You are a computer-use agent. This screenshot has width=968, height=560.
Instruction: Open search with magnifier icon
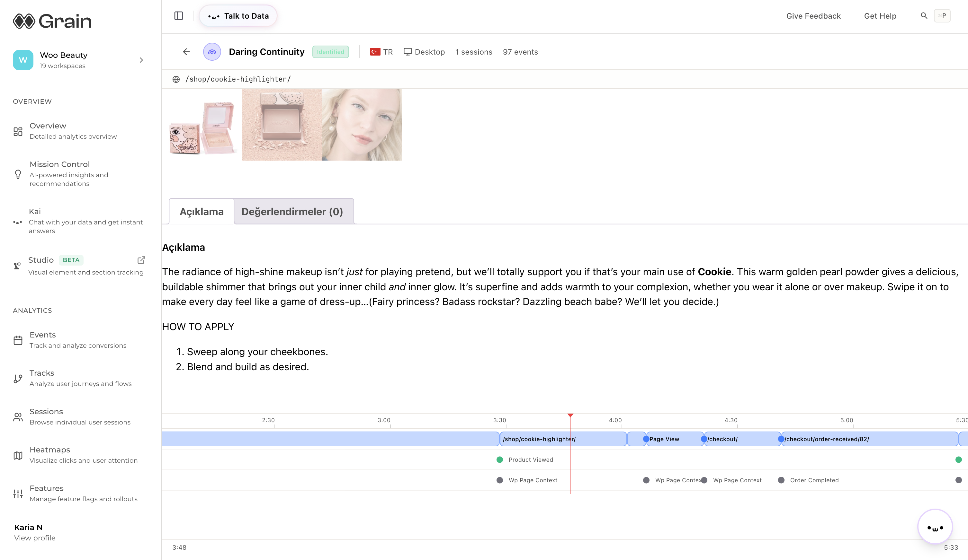924,16
